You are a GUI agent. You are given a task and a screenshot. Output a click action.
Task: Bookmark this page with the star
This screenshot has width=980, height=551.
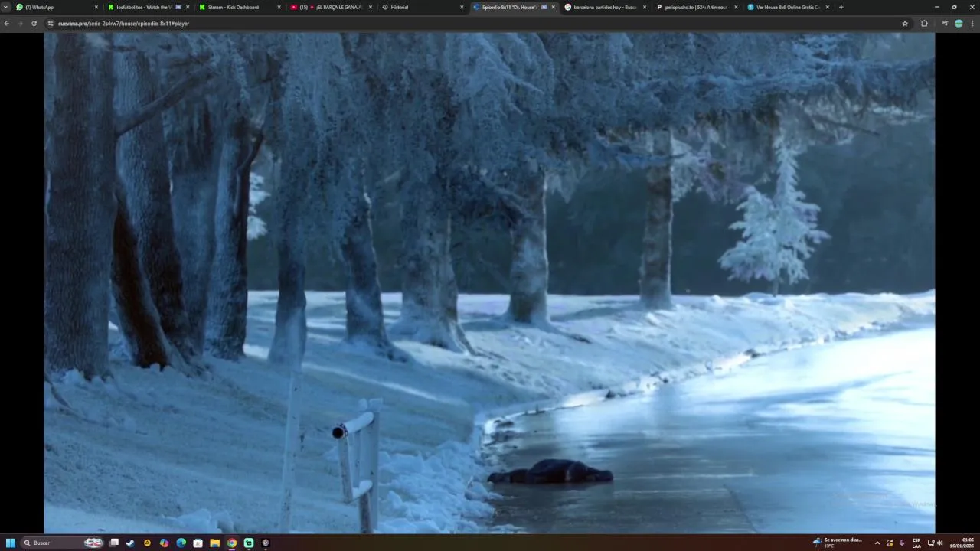click(x=905, y=24)
